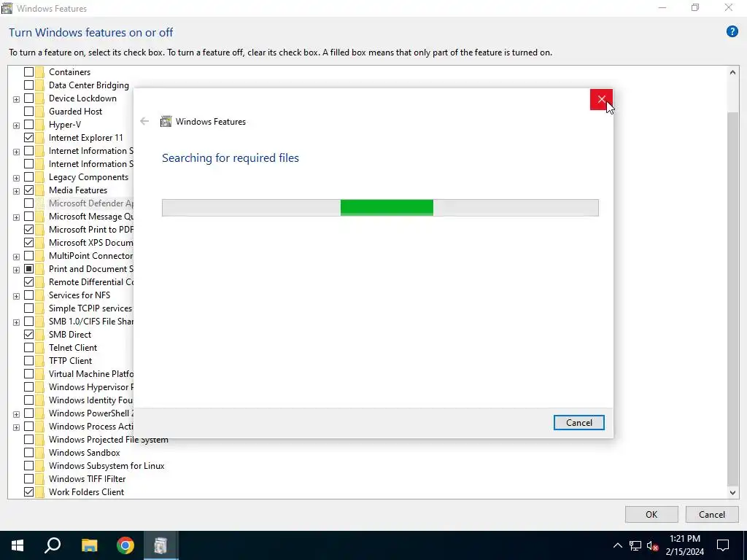Click the TFTP Client folder icon
The image size is (747, 560).
[x=39, y=361]
